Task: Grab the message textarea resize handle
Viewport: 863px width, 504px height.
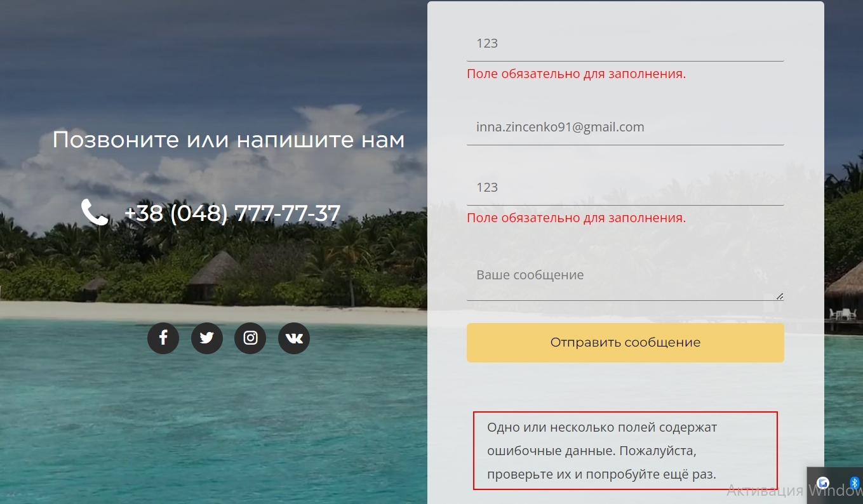Action: click(x=780, y=296)
